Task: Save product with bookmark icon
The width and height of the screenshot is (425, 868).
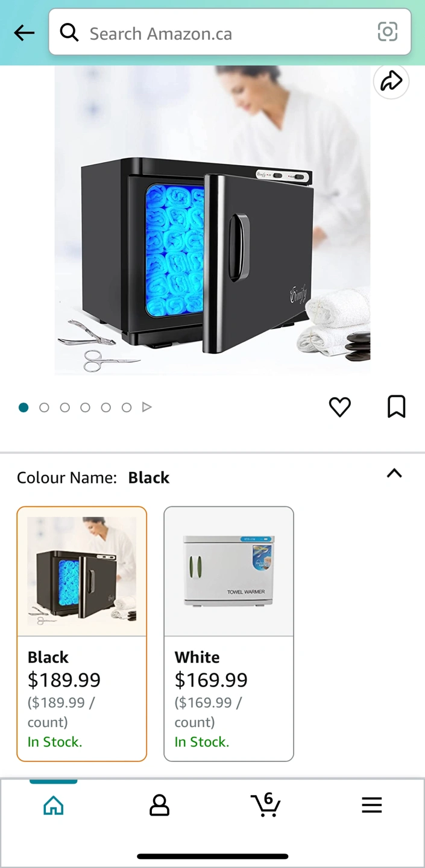Action: 396,407
